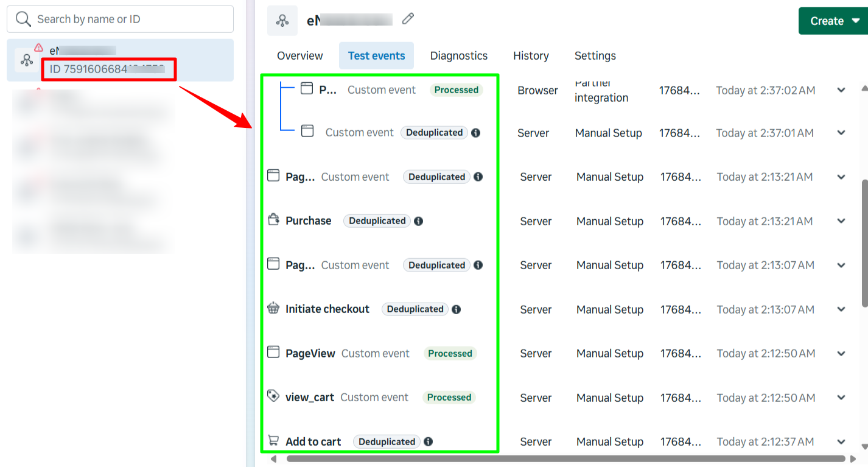This screenshot has height=467, width=868.
Task: Switch to the Overview tab
Action: point(299,55)
